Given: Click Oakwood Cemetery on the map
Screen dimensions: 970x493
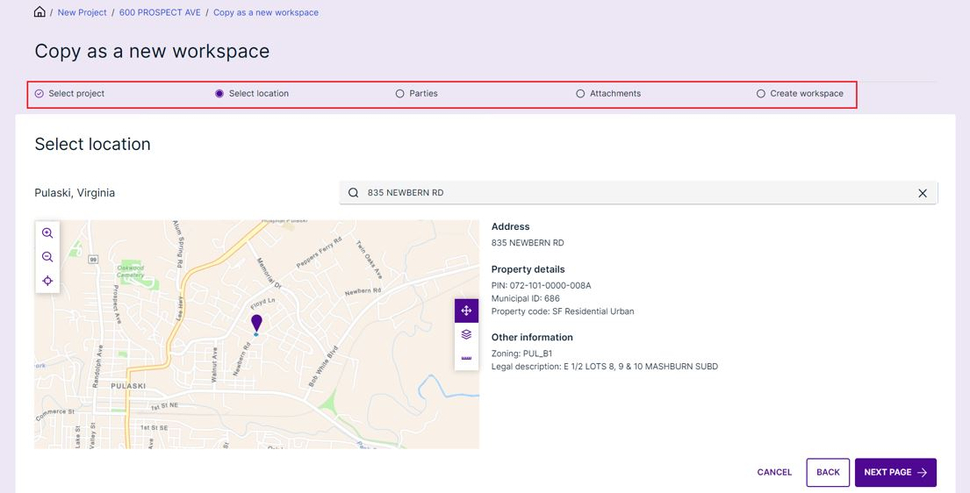Looking at the screenshot, I should [131, 271].
